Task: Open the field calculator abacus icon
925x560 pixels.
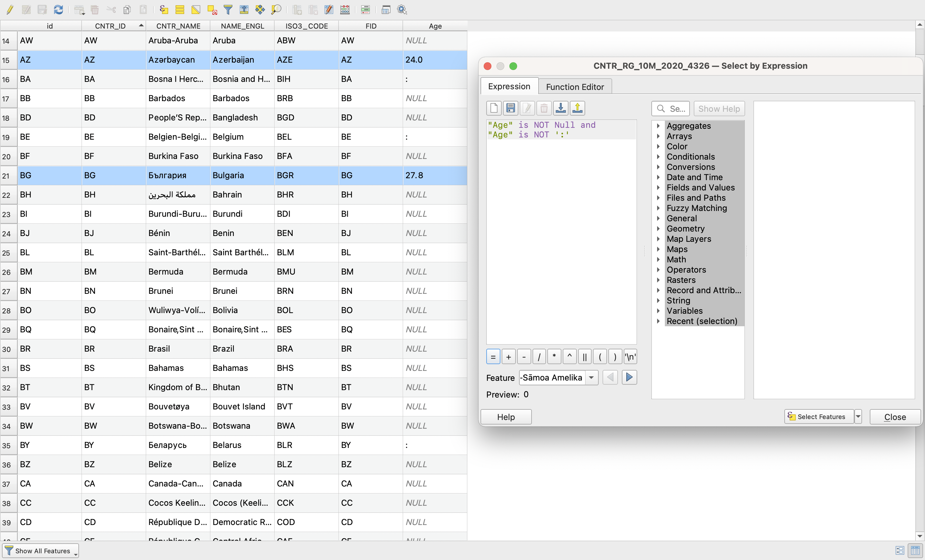Action: [x=345, y=9]
